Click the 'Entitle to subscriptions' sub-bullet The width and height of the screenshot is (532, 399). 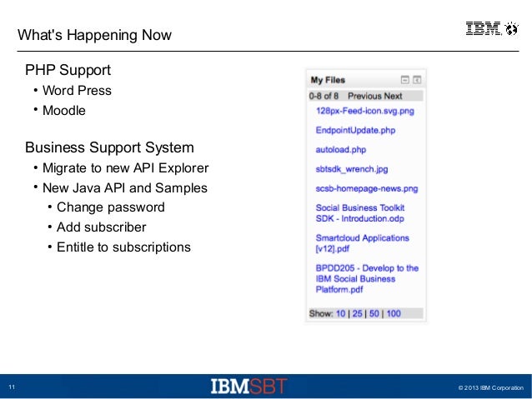click(x=123, y=247)
